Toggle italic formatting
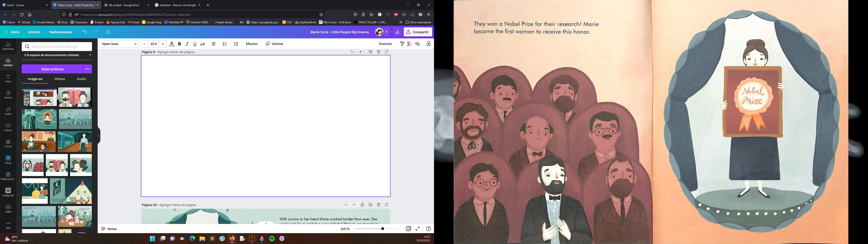This screenshot has height=244, width=868. tap(187, 44)
